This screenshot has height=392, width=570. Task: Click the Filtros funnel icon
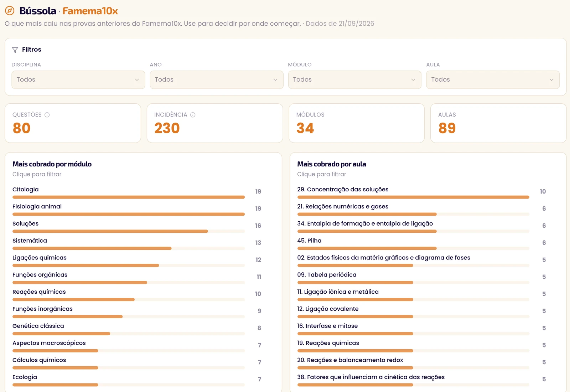pos(15,50)
